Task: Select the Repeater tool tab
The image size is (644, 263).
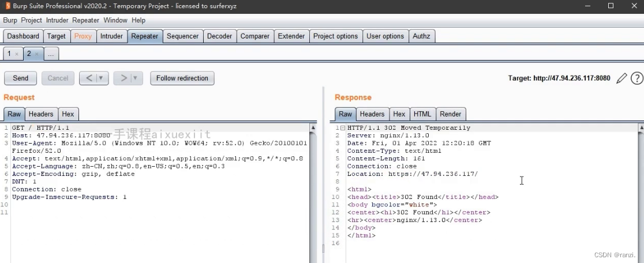Action: (x=145, y=36)
